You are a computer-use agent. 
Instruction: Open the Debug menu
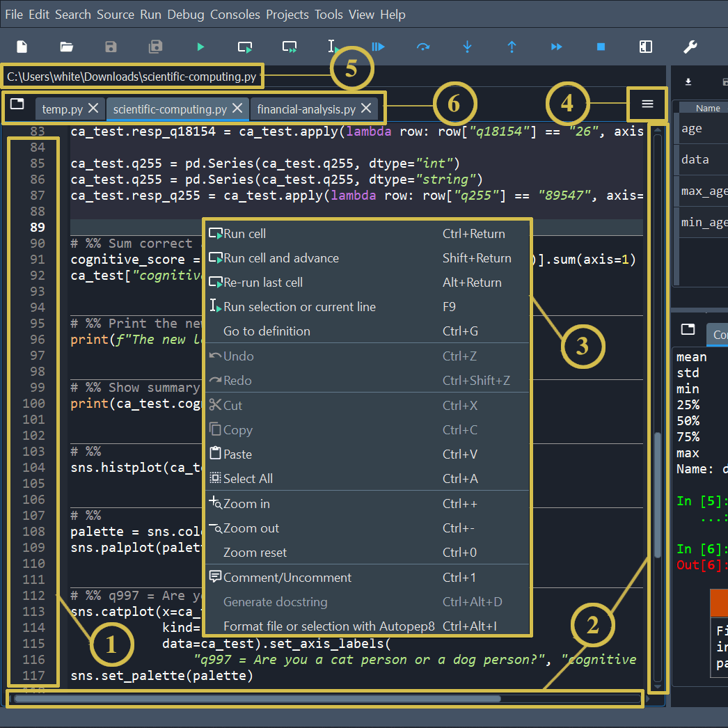point(186,14)
